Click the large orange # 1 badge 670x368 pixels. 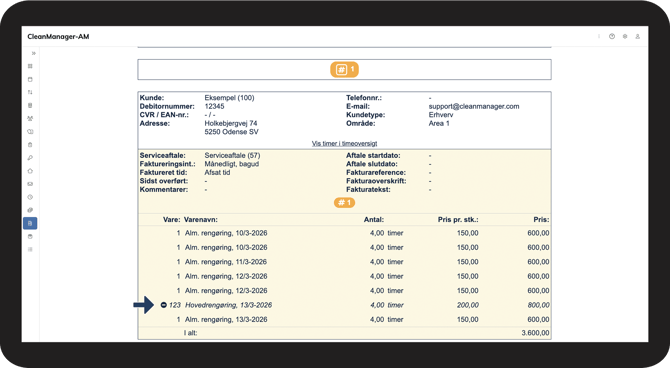344,69
